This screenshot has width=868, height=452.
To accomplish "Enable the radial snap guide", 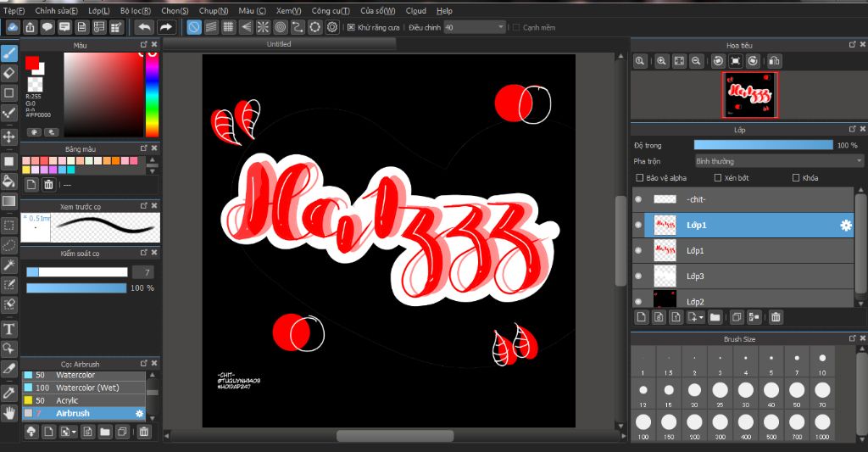I will tap(263, 27).
